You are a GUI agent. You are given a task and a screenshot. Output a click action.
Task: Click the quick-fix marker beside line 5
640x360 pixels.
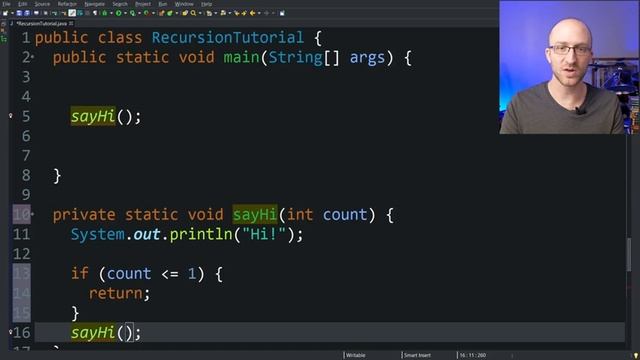click(x=11, y=116)
